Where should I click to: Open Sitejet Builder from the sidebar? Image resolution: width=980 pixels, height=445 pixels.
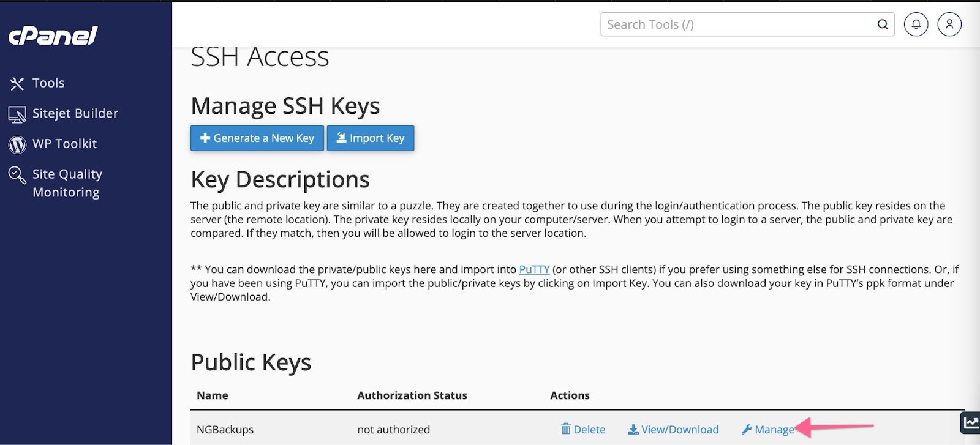tap(75, 114)
